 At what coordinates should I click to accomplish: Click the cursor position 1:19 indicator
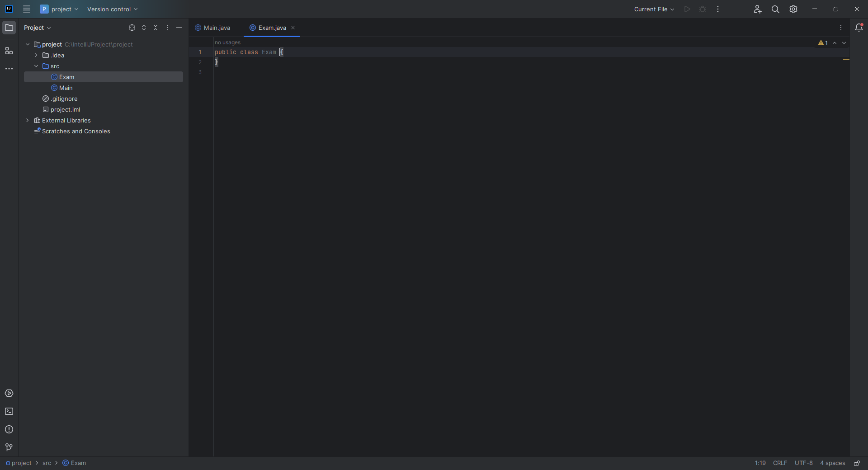coord(760,463)
